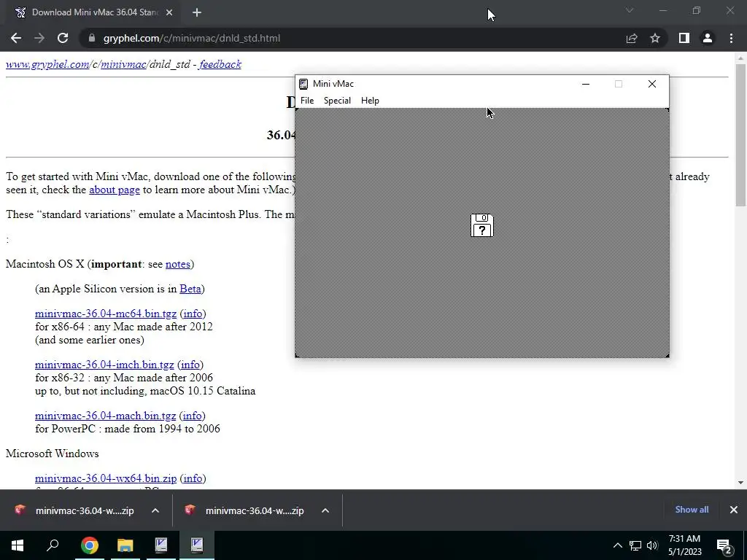The image size is (747, 560).
Task: Open the Special menu in Mini vMac
Action: tap(337, 101)
